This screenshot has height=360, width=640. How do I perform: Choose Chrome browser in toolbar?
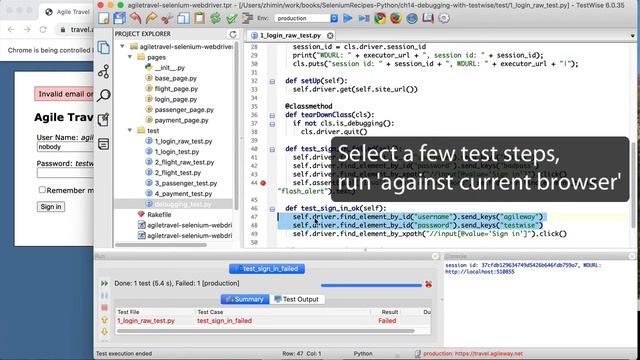pyautogui.click(x=380, y=18)
